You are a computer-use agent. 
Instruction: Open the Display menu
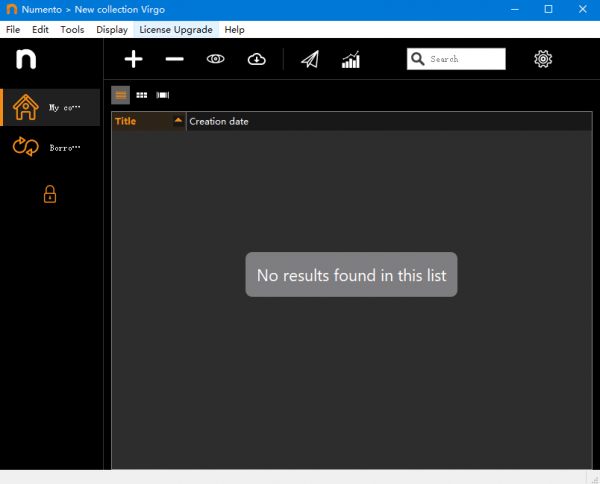[x=111, y=30]
